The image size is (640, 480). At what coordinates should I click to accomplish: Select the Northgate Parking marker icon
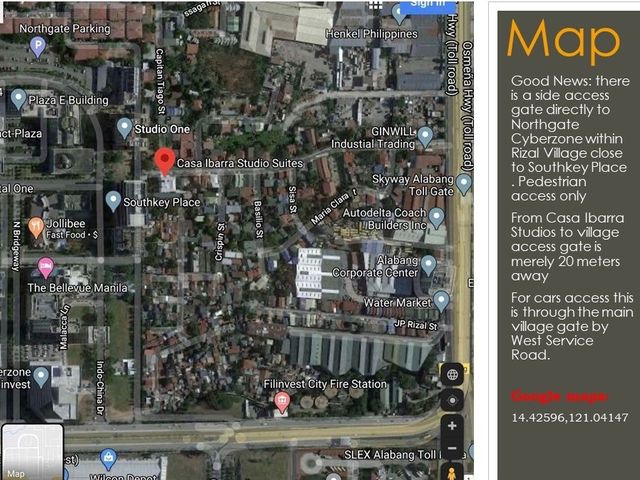[38, 47]
